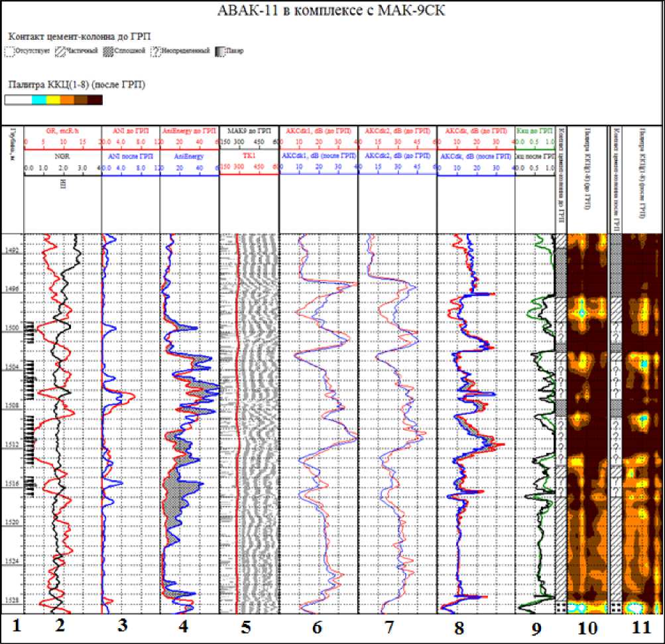
Task: Select the green 'Кнц до ГРП' curve header
Action: pyautogui.click(x=535, y=131)
